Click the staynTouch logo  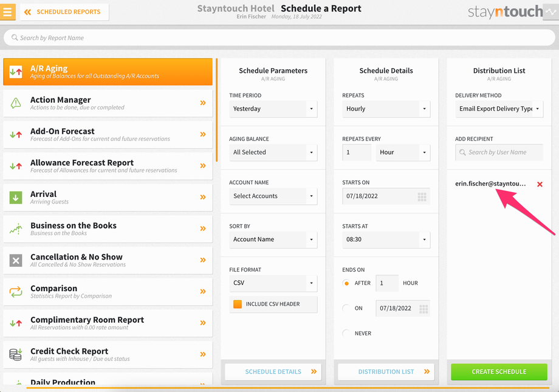click(505, 12)
